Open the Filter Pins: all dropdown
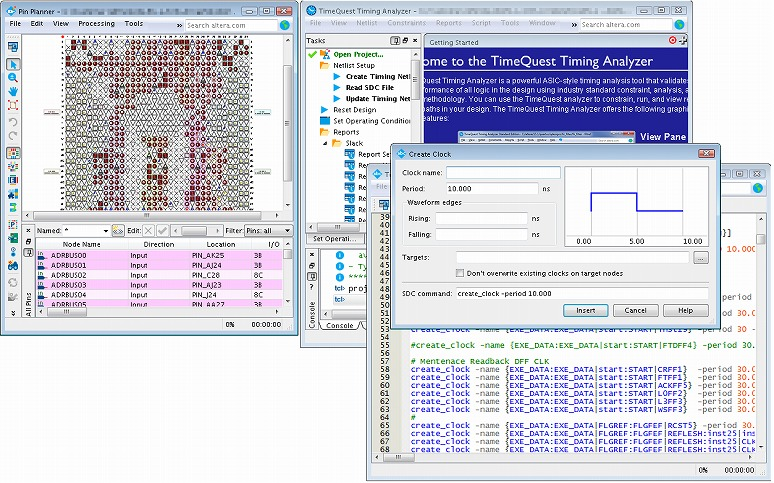 269,231
